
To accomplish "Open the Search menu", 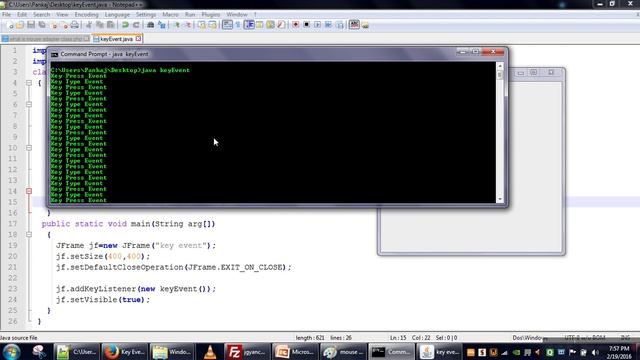I will click(41, 14).
